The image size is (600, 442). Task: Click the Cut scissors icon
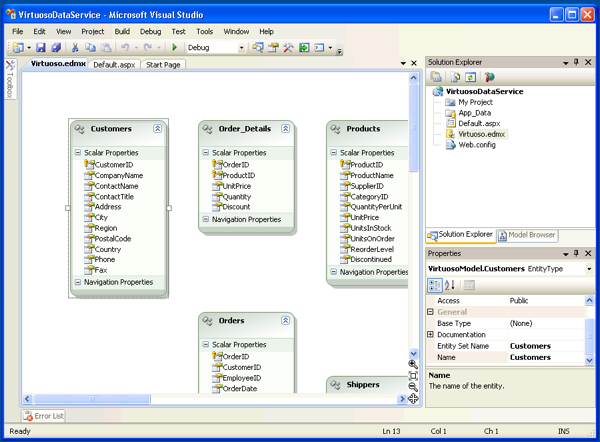point(76,47)
